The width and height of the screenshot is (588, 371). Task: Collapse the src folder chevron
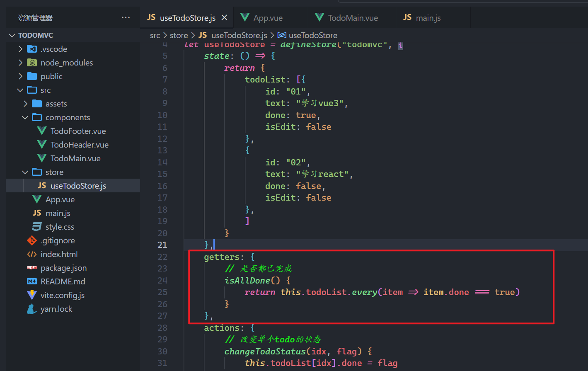point(20,90)
